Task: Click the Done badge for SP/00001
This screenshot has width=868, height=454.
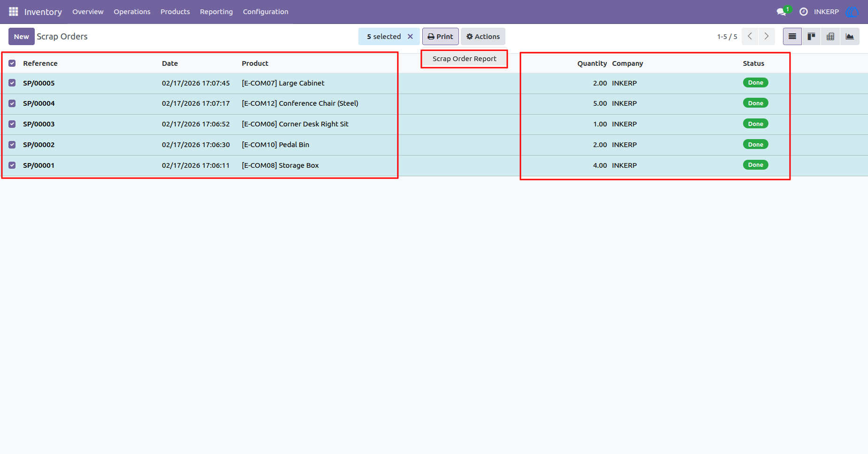Action: coord(755,165)
